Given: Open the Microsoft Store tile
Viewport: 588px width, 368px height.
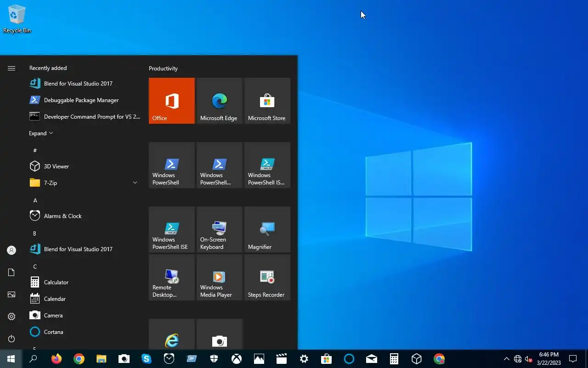Looking at the screenshot, I should 267,101.
